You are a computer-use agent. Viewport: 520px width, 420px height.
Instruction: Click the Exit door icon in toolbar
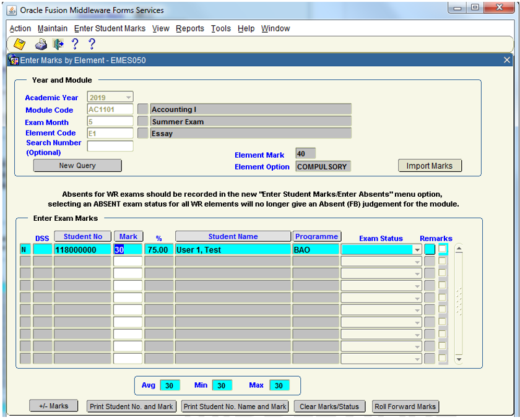tap(58, 45)
